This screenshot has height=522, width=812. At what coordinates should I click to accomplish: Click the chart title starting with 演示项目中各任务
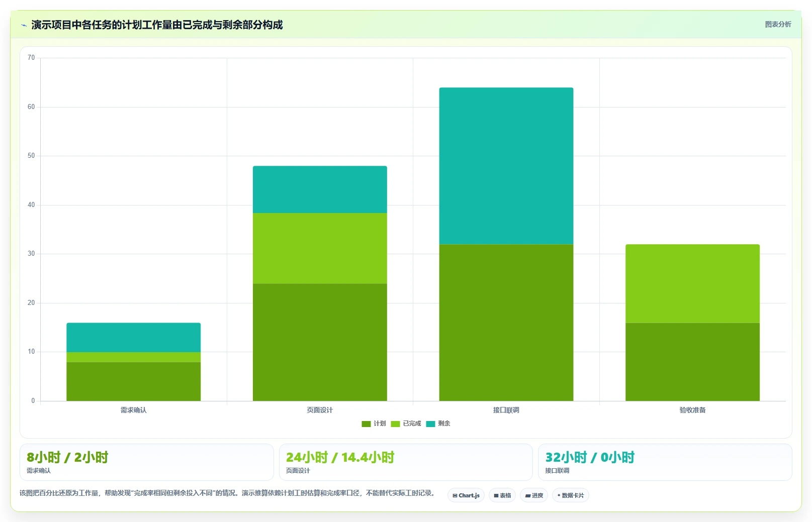(x=157, y=25)
